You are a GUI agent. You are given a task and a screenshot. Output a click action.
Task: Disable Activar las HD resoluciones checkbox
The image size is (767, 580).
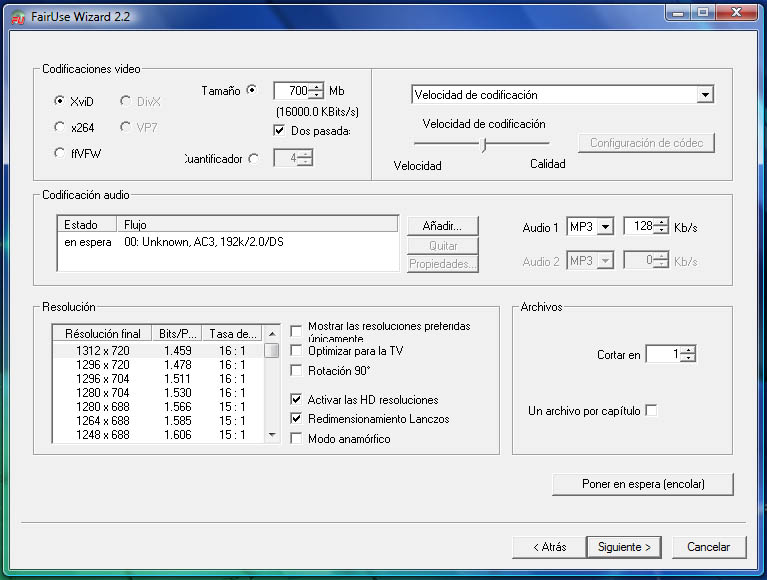click(x=296, y=400)
